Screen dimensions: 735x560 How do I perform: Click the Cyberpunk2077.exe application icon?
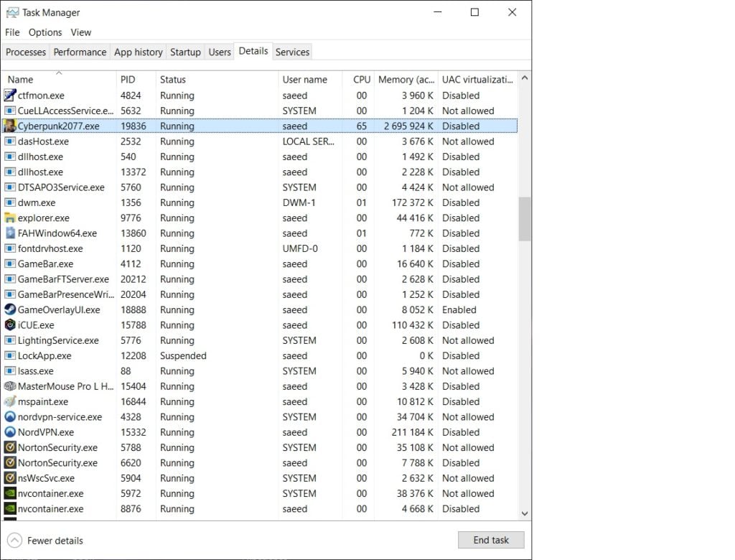[9, 126]
